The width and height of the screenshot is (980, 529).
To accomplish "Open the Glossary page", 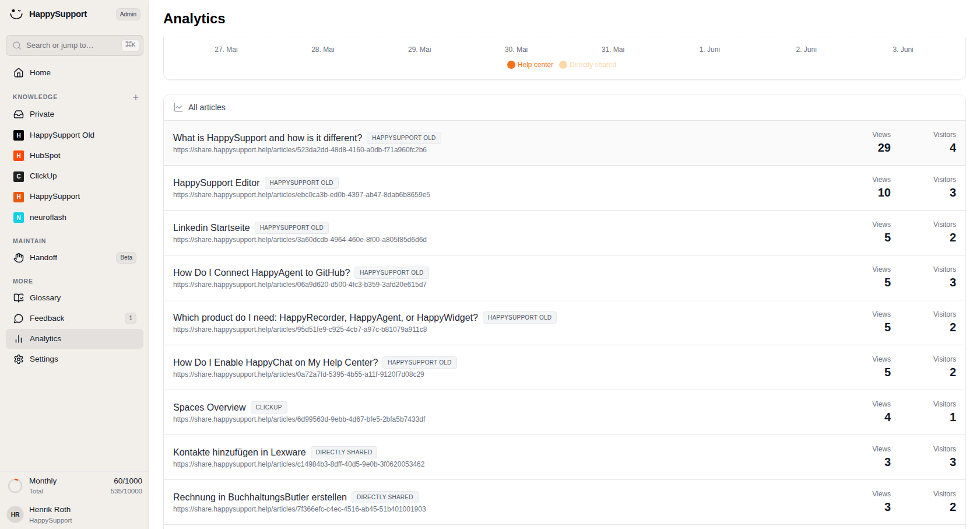I will point(75,298).
